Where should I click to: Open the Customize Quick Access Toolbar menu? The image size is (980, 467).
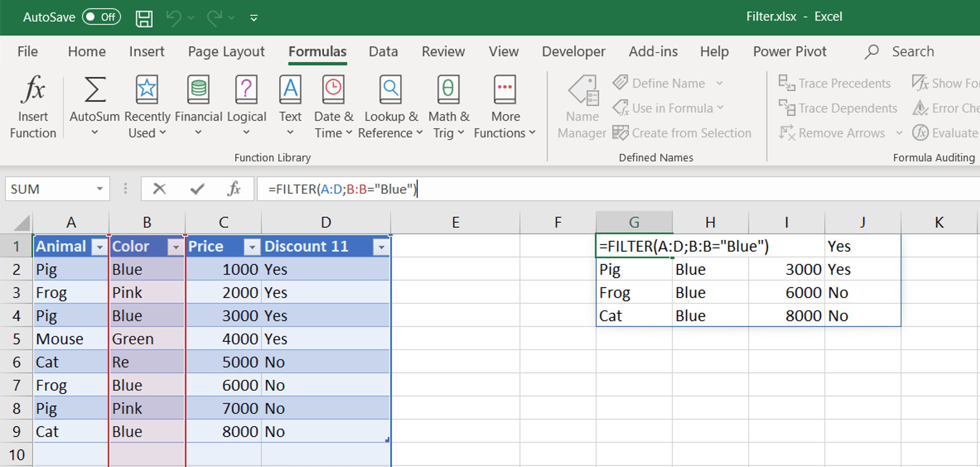(254, 18)
